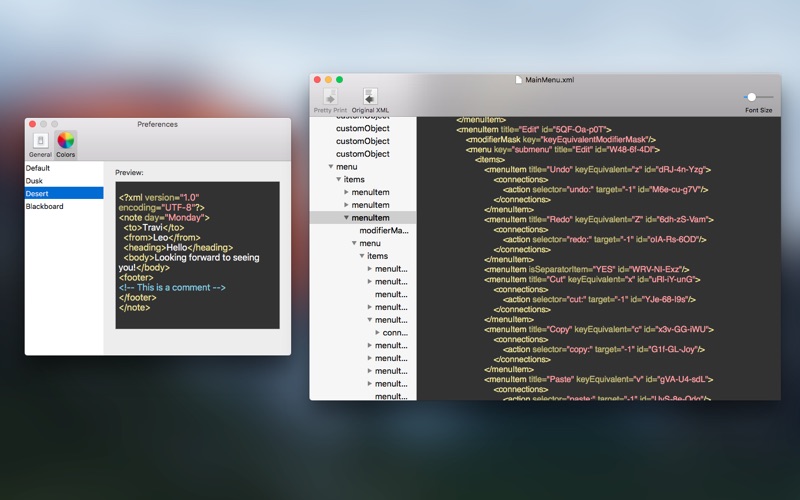The width and height of the screenshot is (800, 500).
Task: Click the MainMenu.xml document icon in title bar
Action: (x=518, y=80)
